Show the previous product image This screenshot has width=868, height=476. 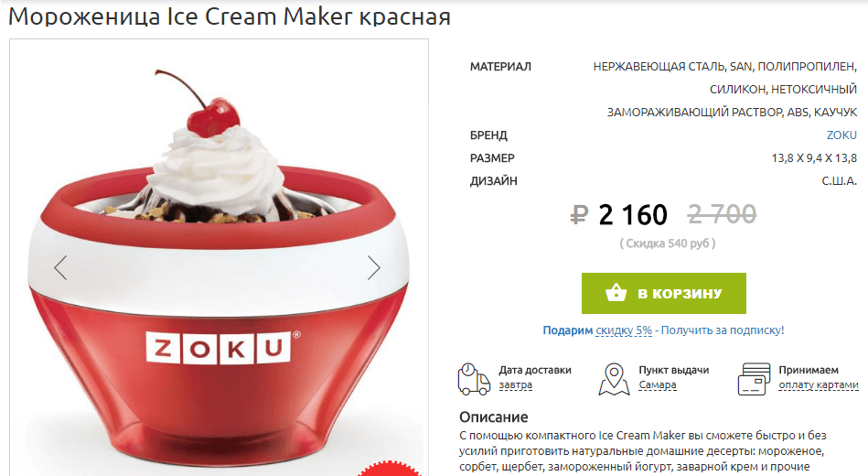pyautogui.click(x=61, y=268)
